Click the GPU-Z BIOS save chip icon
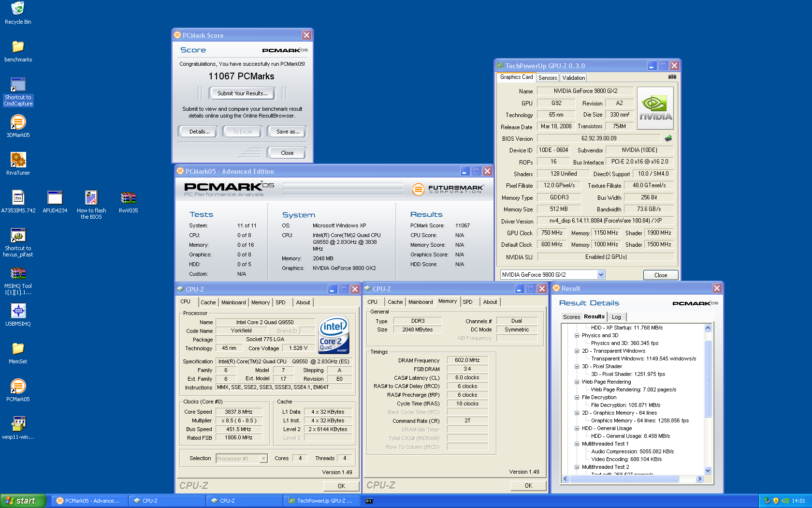Screen dimensions: 812x508 (x=668, y=138)
